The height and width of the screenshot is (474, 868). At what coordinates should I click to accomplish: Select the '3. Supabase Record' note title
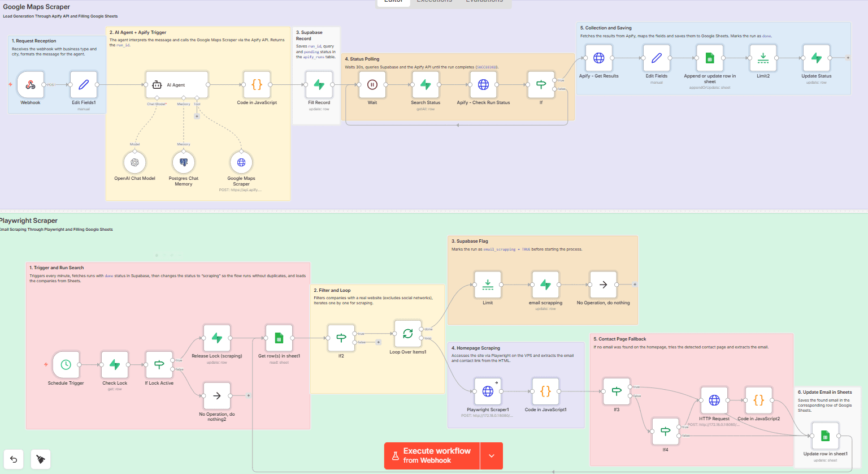309,36
